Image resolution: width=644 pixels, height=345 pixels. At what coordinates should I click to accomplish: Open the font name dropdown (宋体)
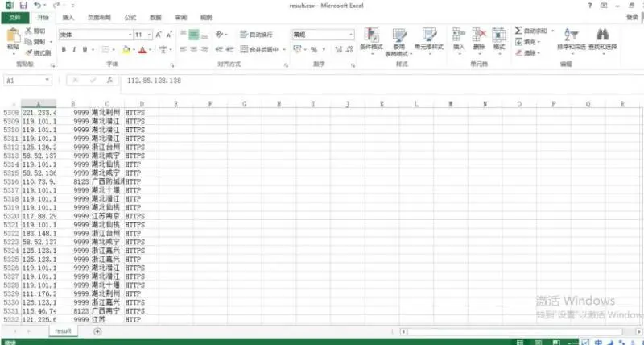click(x=130, y=35)
